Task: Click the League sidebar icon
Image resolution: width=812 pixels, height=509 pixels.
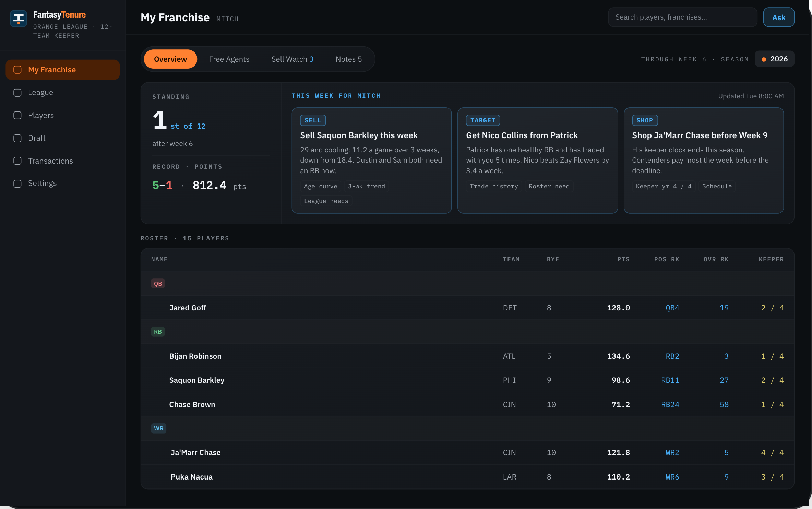Action: pyautogui.click(x=17, y=93)
